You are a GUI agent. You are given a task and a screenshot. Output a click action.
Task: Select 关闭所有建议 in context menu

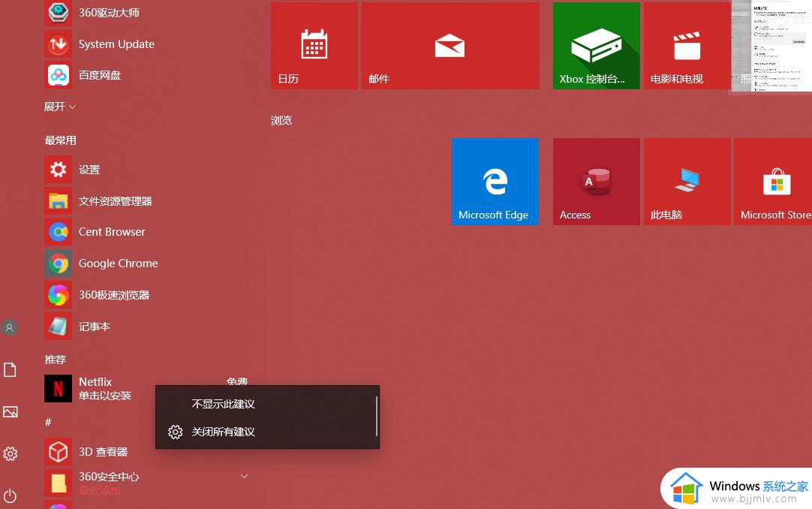pos(267,432)
